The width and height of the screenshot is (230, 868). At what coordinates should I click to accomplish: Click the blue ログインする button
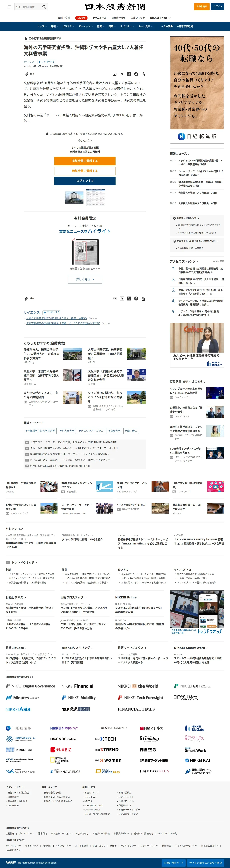click(85, 181)
